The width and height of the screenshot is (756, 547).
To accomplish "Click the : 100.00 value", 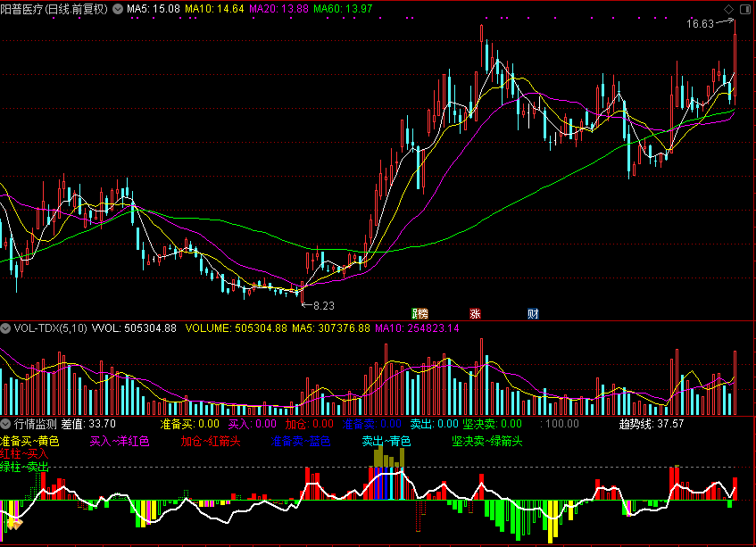I will click(560, 424).
